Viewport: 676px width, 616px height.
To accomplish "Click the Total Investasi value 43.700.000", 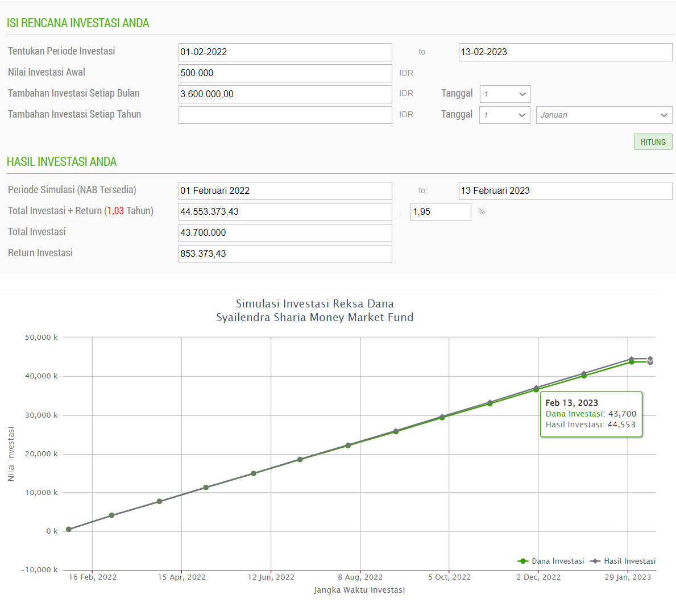I will click(x=285, y=232).
